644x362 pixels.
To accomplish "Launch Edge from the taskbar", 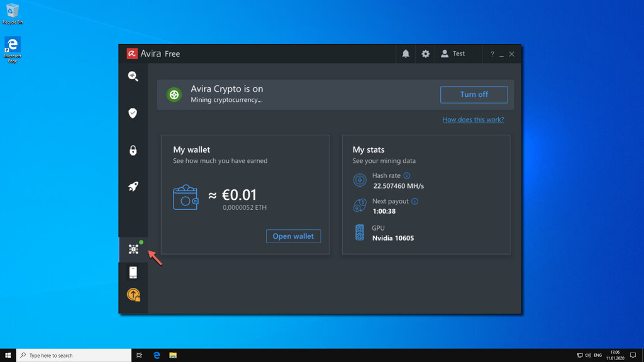I will tap(157, 356).
